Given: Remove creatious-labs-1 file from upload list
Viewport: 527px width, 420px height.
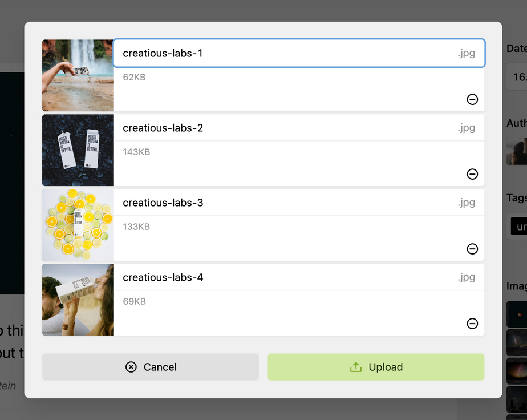Looking at the screenshot, I should [x=472, y=99].
